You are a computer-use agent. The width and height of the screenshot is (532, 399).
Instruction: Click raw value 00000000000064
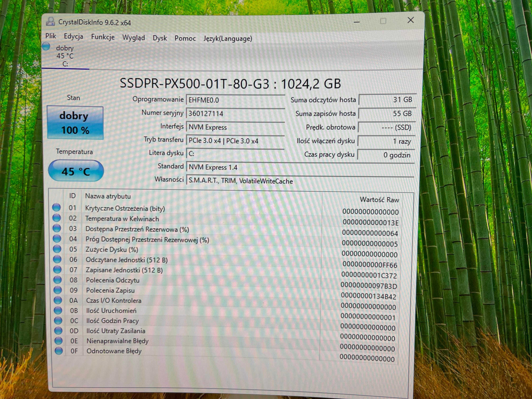click(x=370, y=233)
